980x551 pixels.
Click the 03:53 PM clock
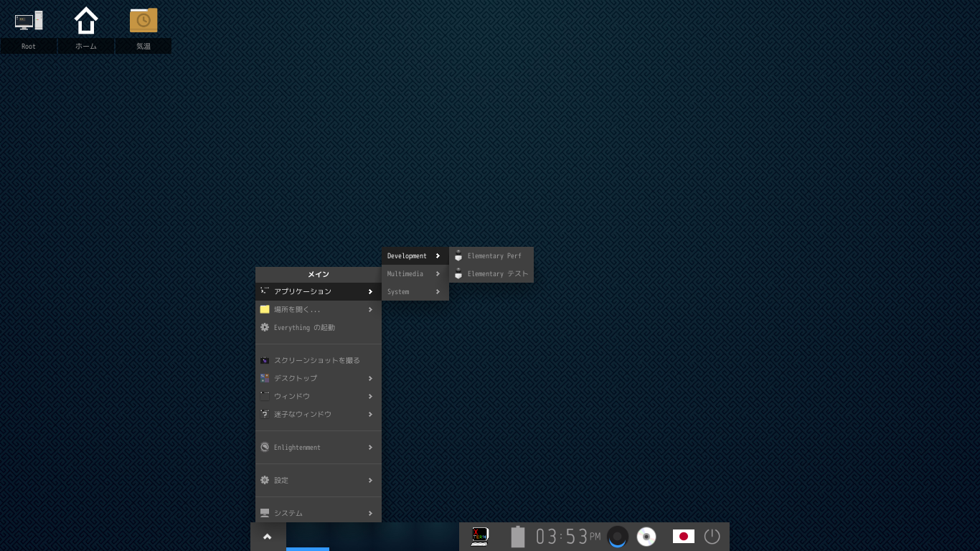tap(567, 537)
